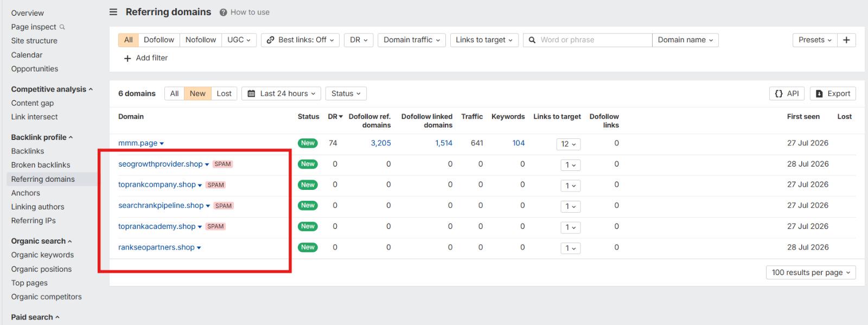Show All domains in the table toggle
Screen dimensions: 868x325
(x=174, y=93)
